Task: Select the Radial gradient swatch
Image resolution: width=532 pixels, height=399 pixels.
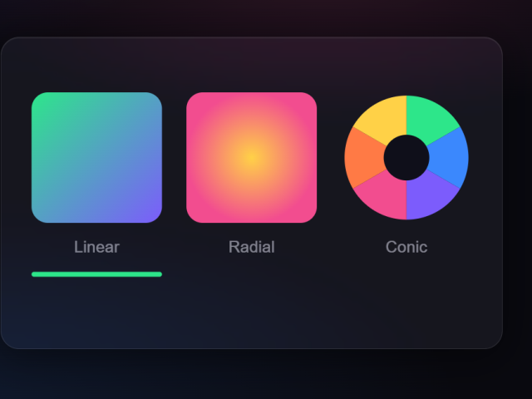Action: pos(251,157)
